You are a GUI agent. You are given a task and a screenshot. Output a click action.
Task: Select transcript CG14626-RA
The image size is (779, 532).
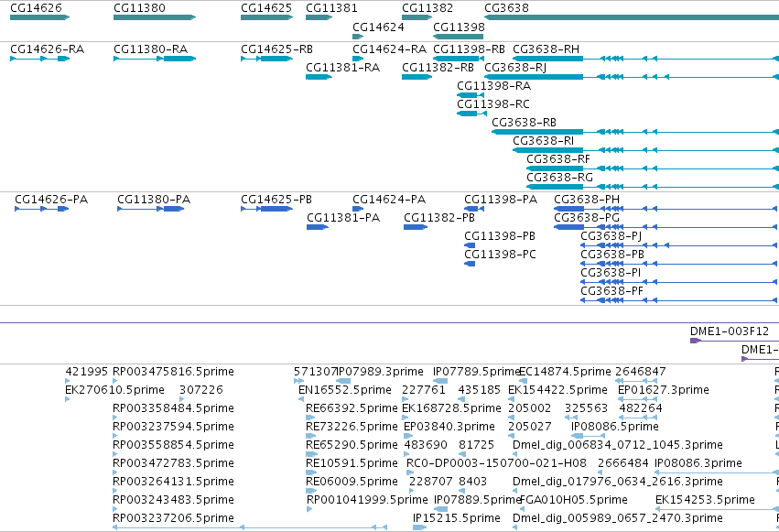tap(39, 59)
